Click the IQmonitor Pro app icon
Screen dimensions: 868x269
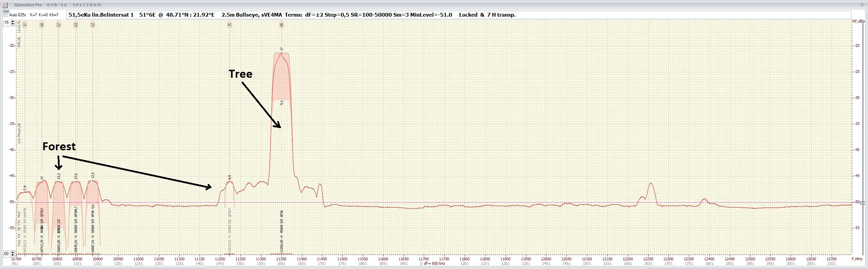[x=5, y=5]
